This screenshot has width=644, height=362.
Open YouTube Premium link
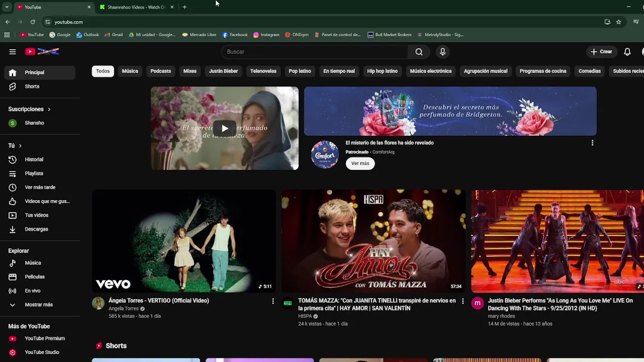click(x=39, y=338)
